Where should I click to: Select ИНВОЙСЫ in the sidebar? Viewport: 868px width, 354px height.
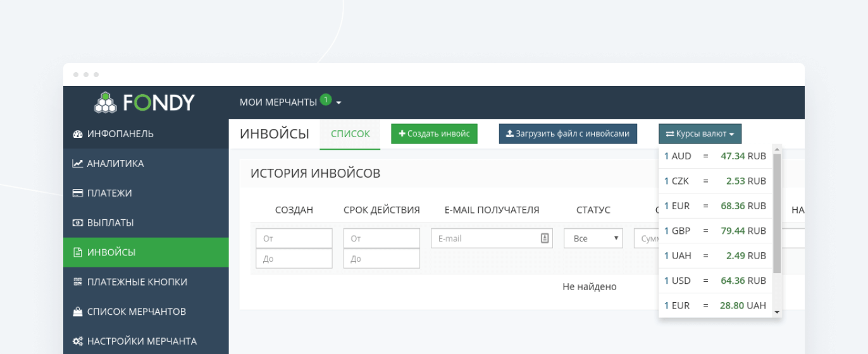[x=146, y=253]
